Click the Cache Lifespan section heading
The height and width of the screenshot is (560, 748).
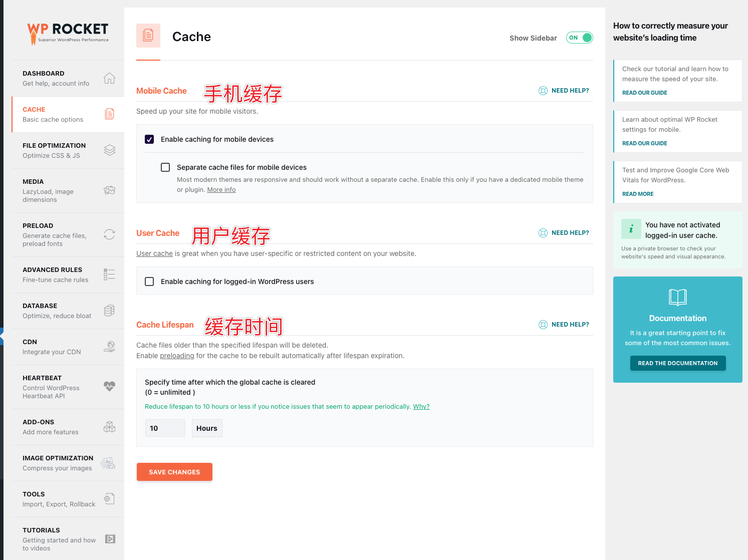[x=165, y=325]
